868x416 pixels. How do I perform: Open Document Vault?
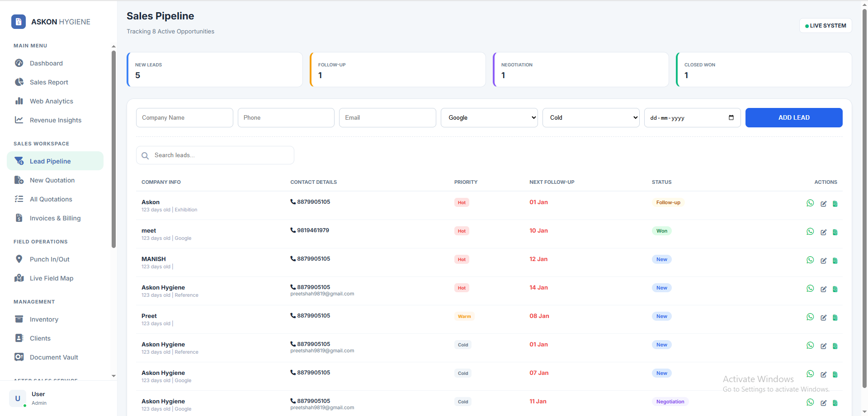(55, 357)
